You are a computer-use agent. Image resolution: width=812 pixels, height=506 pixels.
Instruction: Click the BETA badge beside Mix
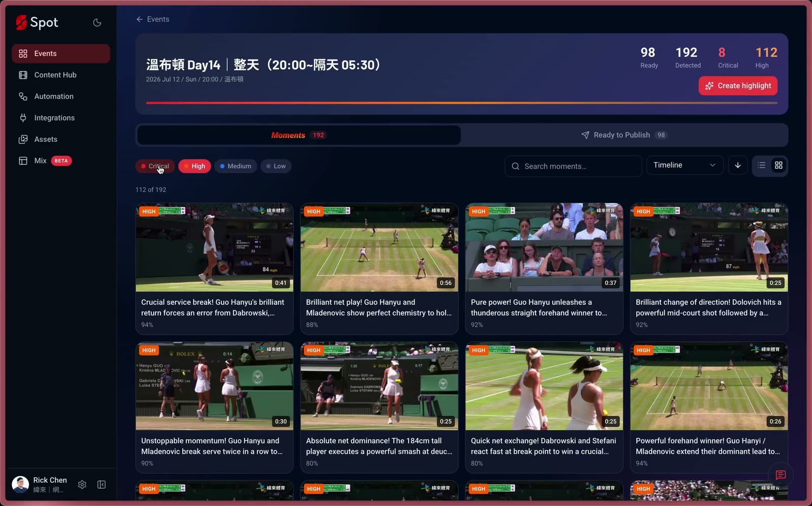pyautogui.click(x=61, y=161)
